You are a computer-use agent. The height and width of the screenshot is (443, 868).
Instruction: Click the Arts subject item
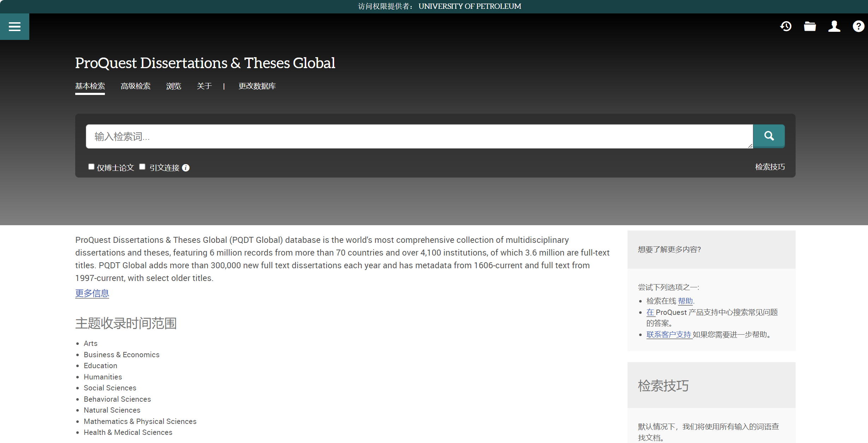90,343
